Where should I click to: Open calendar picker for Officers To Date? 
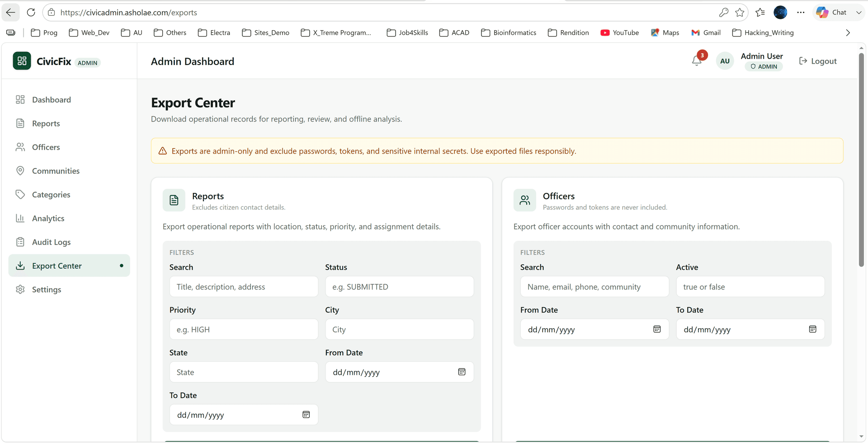pos(812,329)
